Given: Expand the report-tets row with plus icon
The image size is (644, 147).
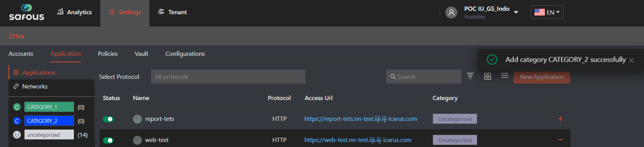Looking at the screenshot, I should click(x=560, y=119).
